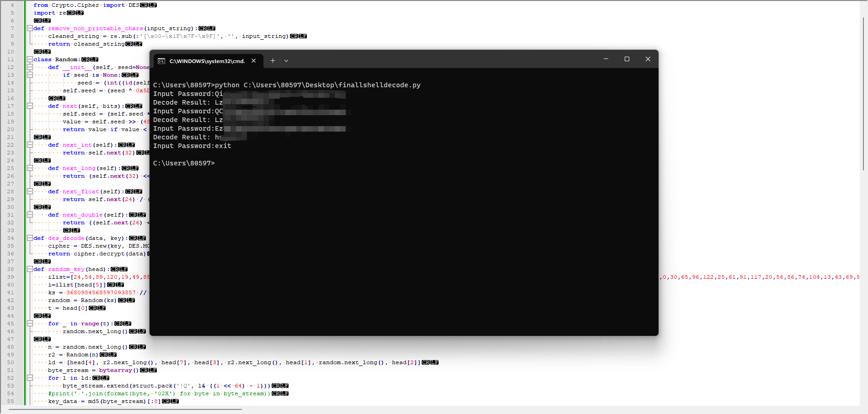Viewport: 868px width, 414px height.
Task: Click the 'cleaned_string = re.sub' line
Action: (168, 36)
